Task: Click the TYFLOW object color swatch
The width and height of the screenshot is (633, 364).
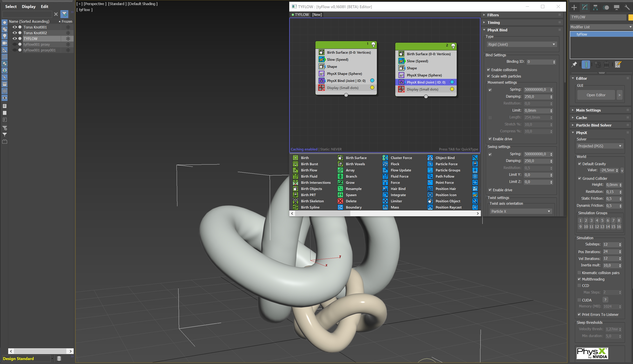Action: pos(631,17)
